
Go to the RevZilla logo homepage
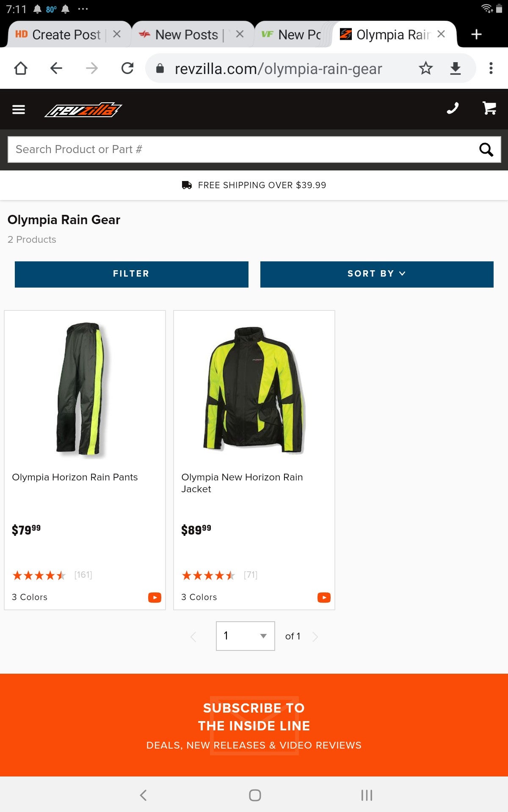point(83,110)
